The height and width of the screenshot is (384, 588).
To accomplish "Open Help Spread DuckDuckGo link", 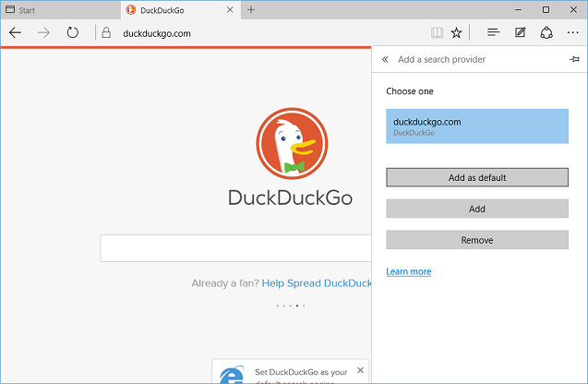I will [x=317, y=283].
